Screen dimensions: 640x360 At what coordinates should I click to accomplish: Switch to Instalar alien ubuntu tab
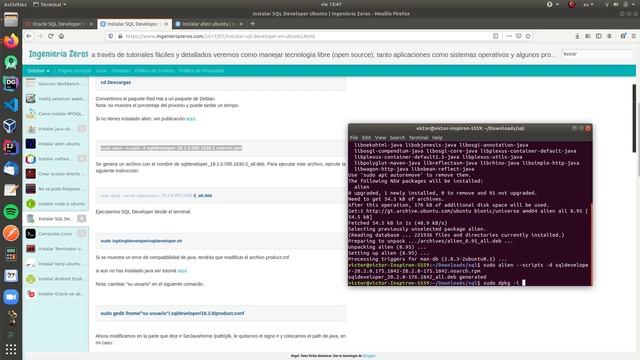[209, 24]
